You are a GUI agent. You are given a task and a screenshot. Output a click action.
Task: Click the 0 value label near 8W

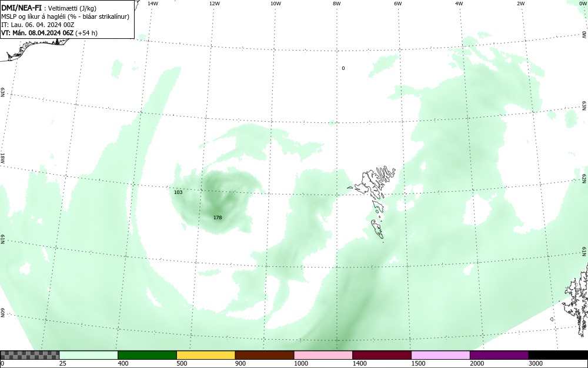(x=343, y=68)
